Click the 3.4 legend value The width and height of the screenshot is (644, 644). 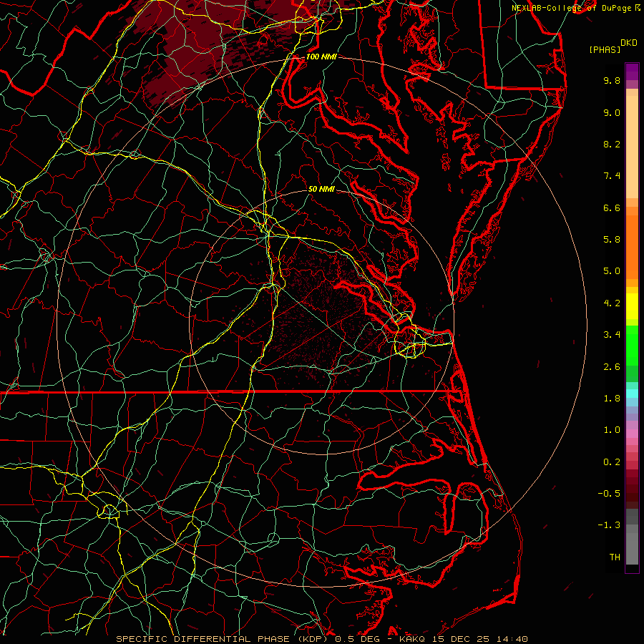612,335
